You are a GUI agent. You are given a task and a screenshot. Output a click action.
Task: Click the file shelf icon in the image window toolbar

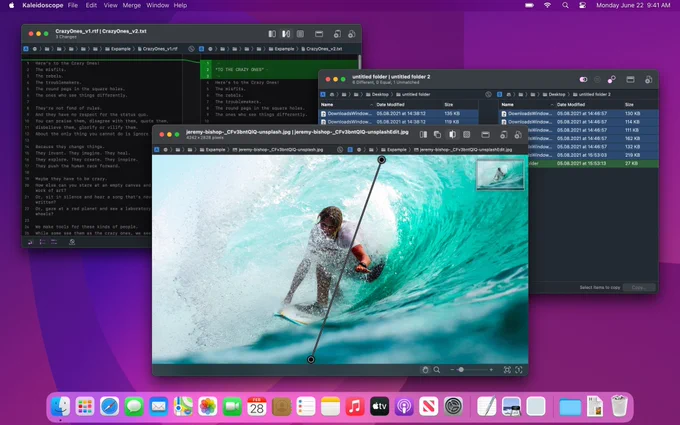tap(485, 135)
